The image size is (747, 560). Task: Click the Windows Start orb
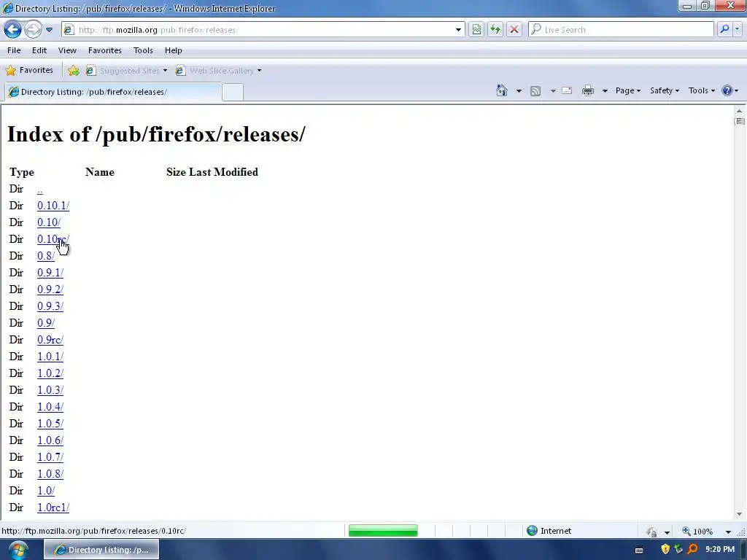tap(18, 550)
